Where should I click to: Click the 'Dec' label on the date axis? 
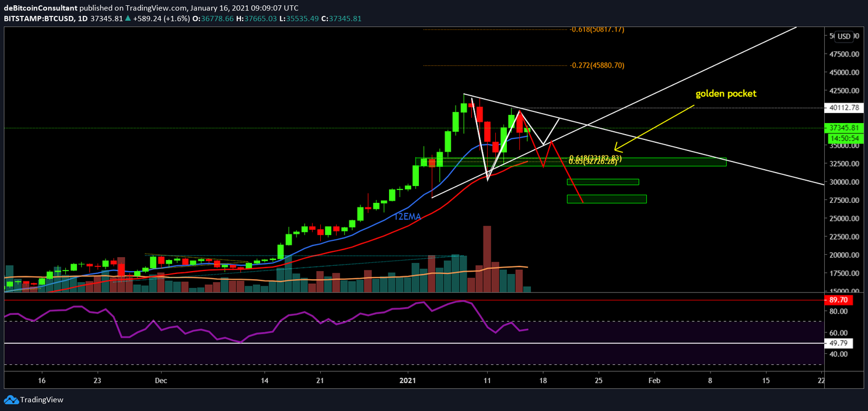point(162,380)
